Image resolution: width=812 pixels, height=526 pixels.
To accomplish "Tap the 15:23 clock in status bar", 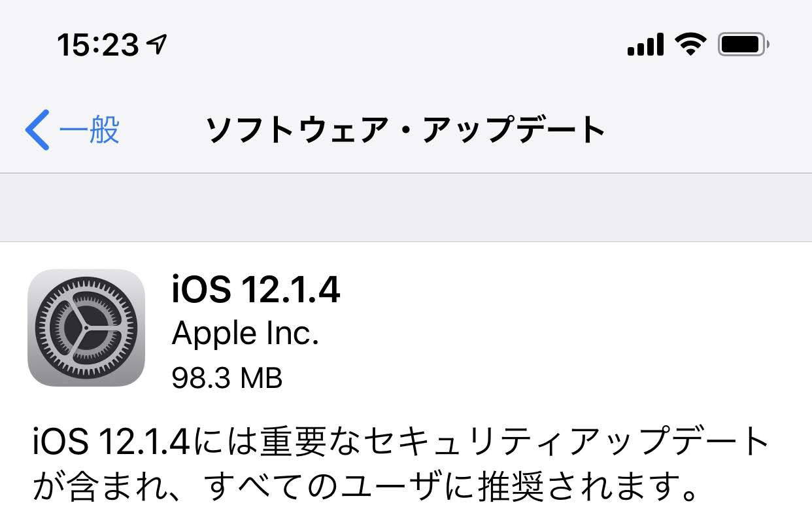I will (98, 45).
